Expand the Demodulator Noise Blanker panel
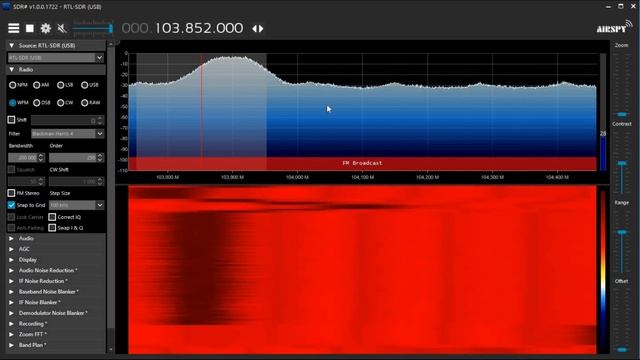Image resolution: width=640 pixels, height=360 pixels. [x=11, y=313]
